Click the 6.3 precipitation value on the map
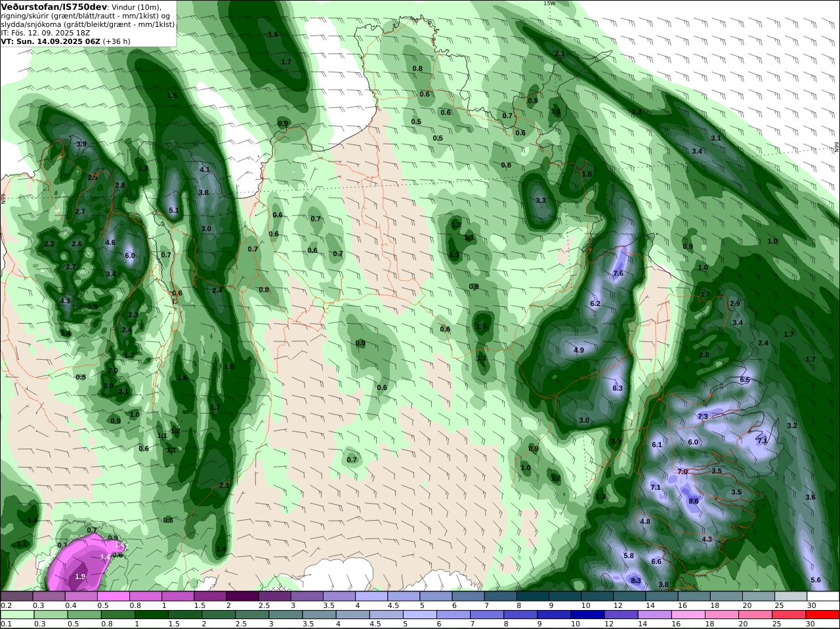The height and width of the screenshot is (629, 840). [618, 389]
